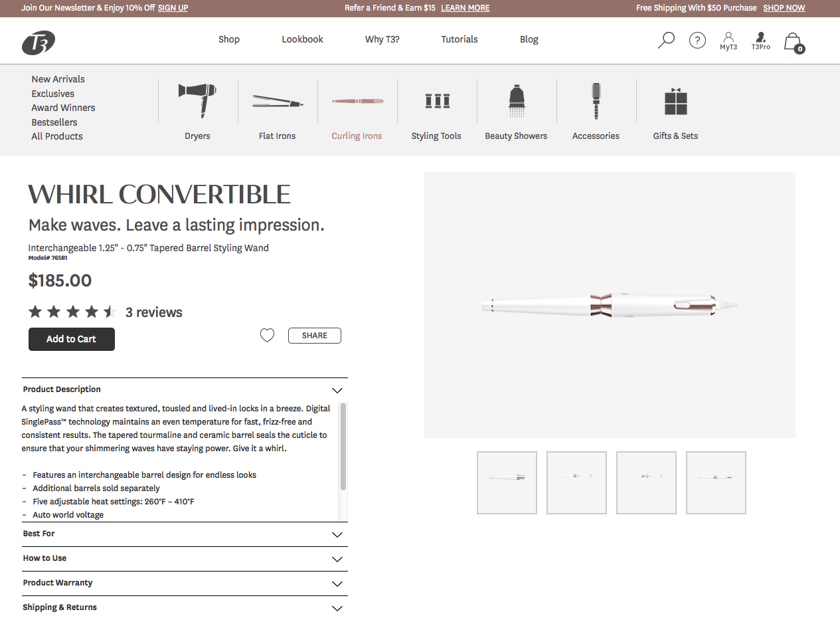Screen dimensions: 840x630
Task: Click the star rating icons
Action: click(x=72, y=312)
